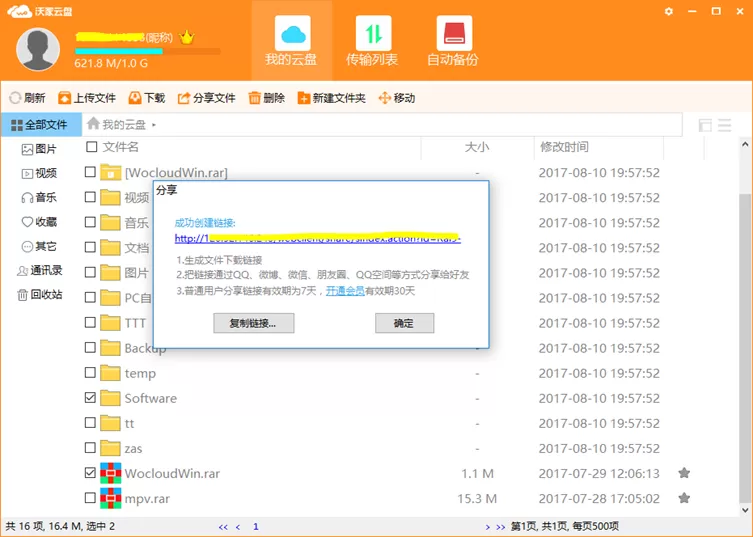Click the OK (确定) button in the share dialog
The height and width of the screenshot is (537, 753).
pyautogui.click(x=404, y=323)
